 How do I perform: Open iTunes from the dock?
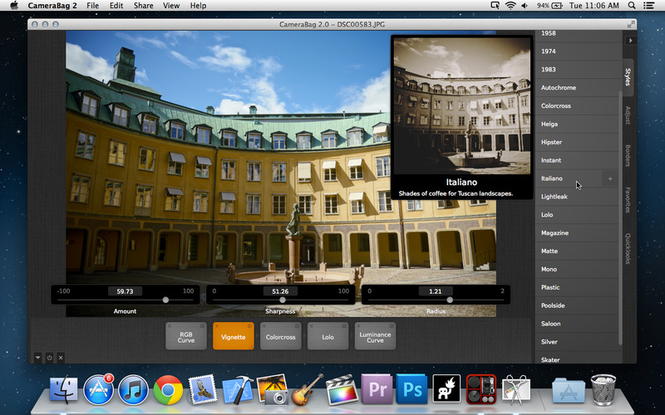(133, 389)
